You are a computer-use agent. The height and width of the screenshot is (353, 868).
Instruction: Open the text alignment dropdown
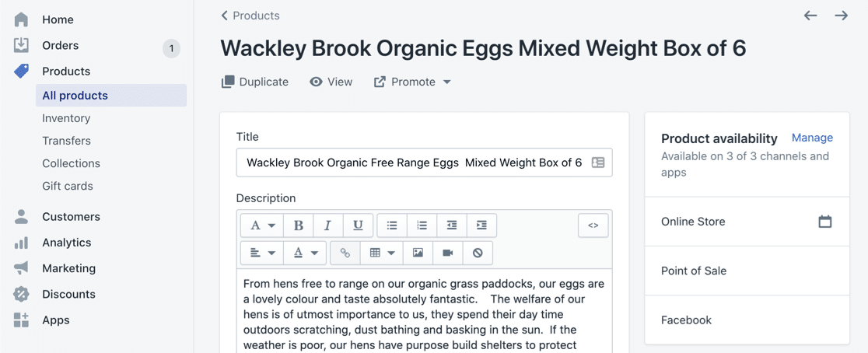262,253
